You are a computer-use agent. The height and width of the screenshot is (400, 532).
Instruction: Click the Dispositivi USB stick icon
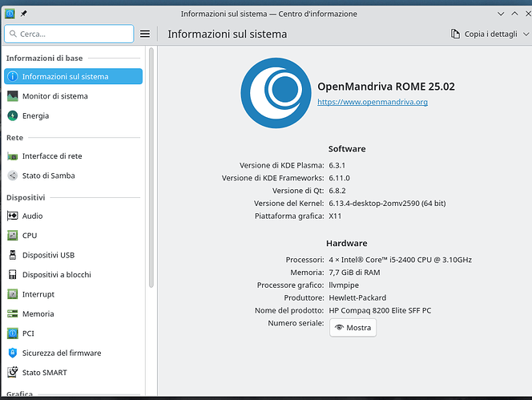point(13,255)
